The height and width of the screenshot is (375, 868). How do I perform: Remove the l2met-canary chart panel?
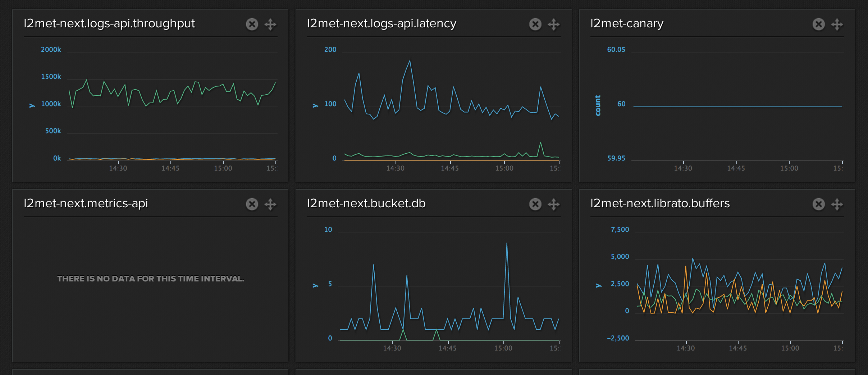click(818, 24)
